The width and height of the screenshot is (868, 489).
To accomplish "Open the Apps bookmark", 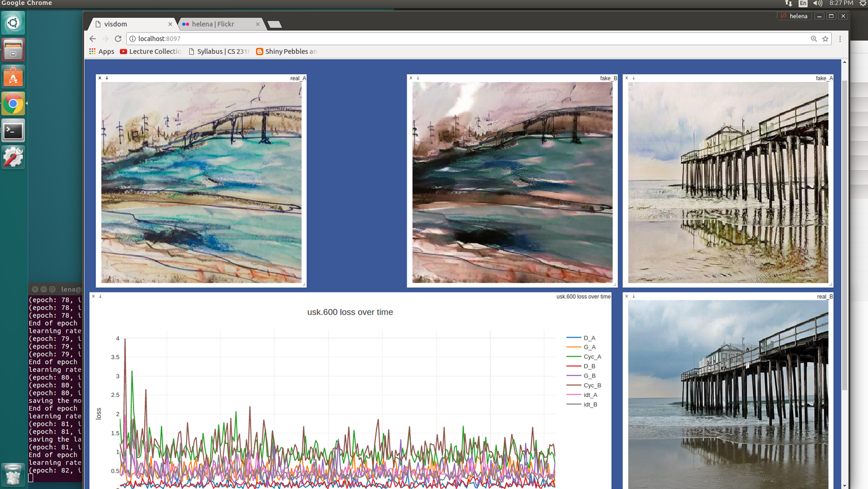I will coord(101,51).
